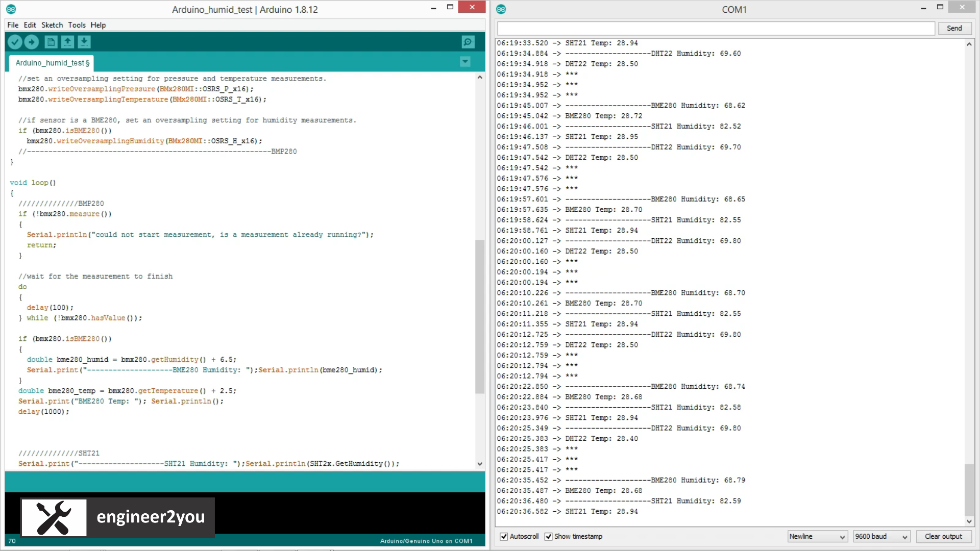
Task: Click Arduino logo in IDE title bar
Action: click(11, 9)
